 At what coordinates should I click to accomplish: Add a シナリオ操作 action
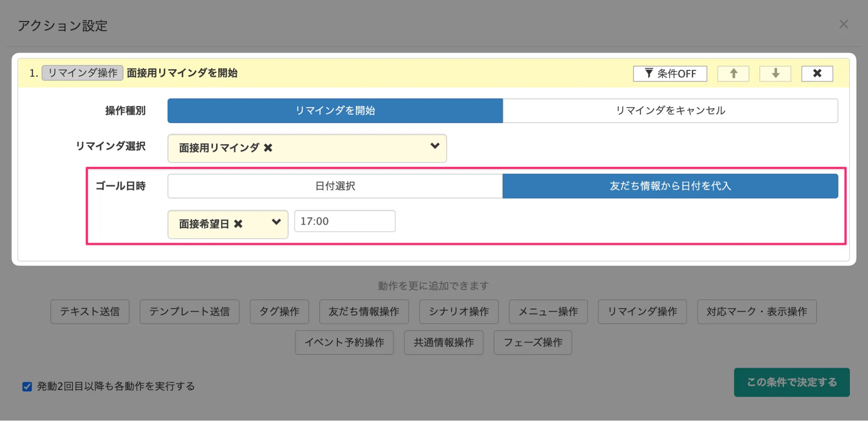(459, 312)
